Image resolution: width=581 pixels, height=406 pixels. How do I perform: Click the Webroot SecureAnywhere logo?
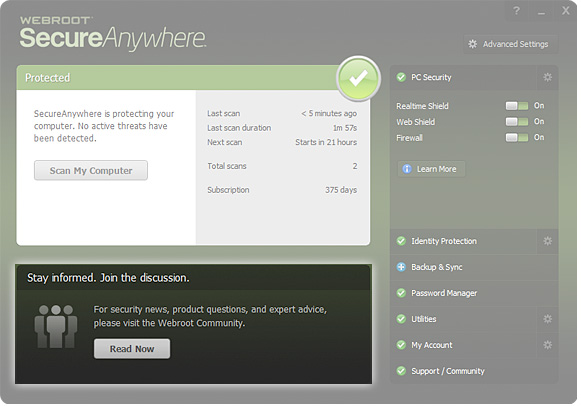pyautogui.click(x=113, y=33)
